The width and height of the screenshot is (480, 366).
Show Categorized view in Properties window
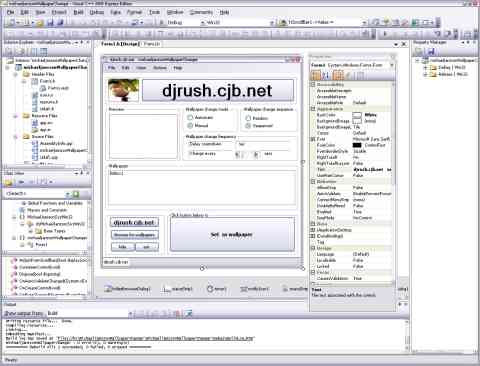[316, 75]
